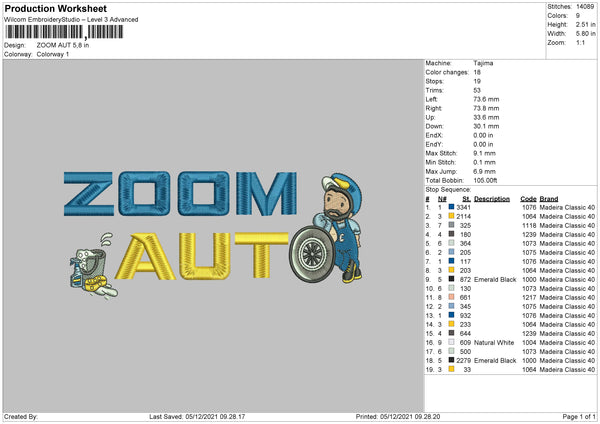Click the Wilcom EmbroideryStudio Level 3 Advanced line
This screenshot has height=424, width=600.
coord(71,20)
